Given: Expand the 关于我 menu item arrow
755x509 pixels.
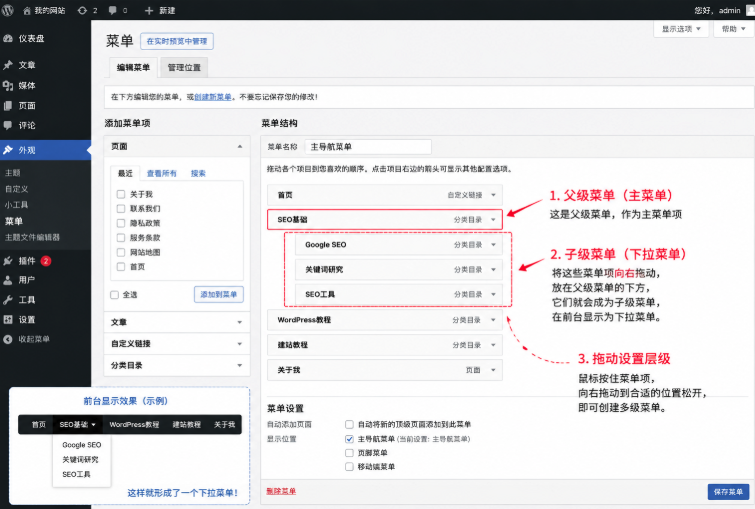Looking at the screenshot, I should [x=494, y=370].
